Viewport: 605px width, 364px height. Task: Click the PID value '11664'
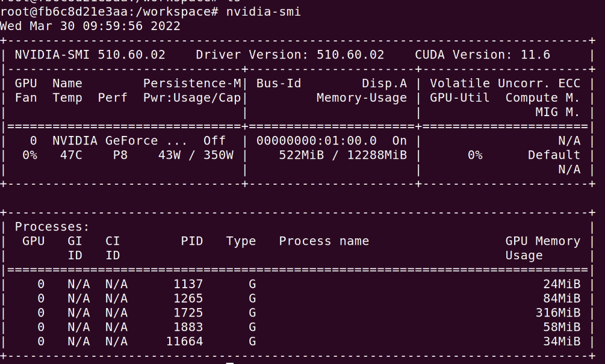point(184,341)
